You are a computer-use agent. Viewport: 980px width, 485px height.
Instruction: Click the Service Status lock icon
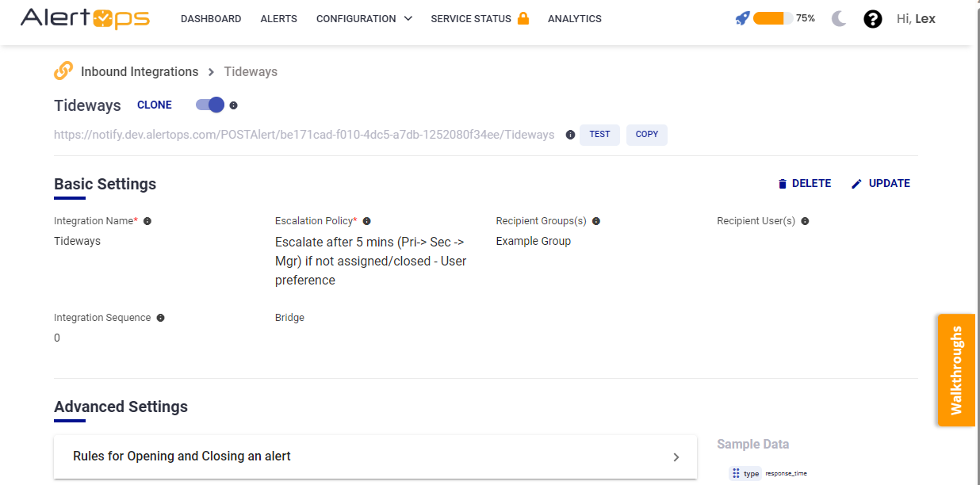pyautogui.click(x=523, y=18)
